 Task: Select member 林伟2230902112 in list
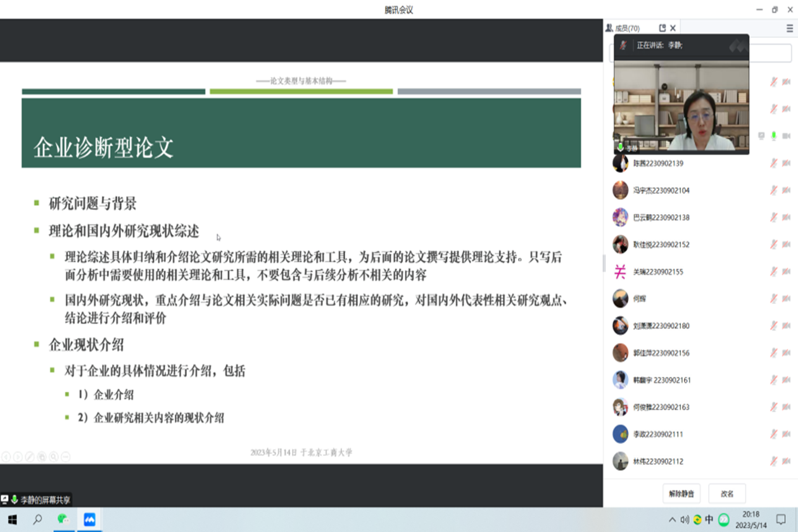tap(658, 461)
